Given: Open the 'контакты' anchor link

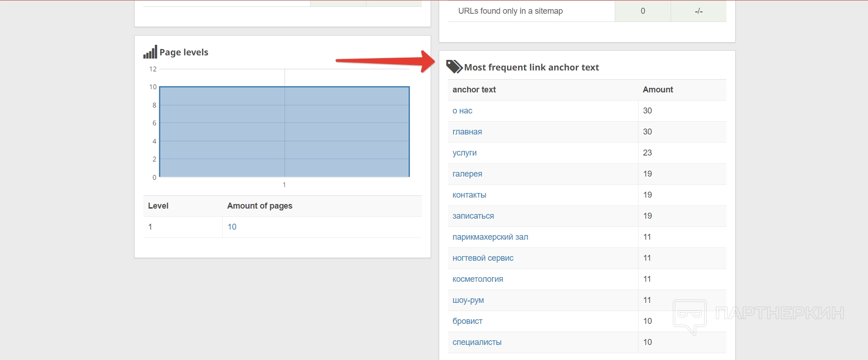Looking at the screenshot, I should coord(469,195).
